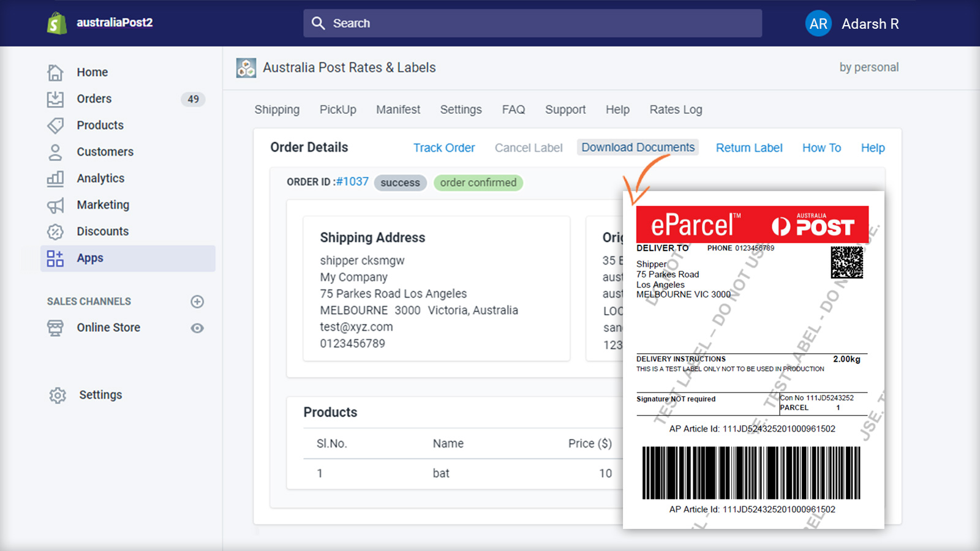Click the Marketing megaphone icon
Screen dimensions: 980x551
pyautogui.click(x=55, y=205)
